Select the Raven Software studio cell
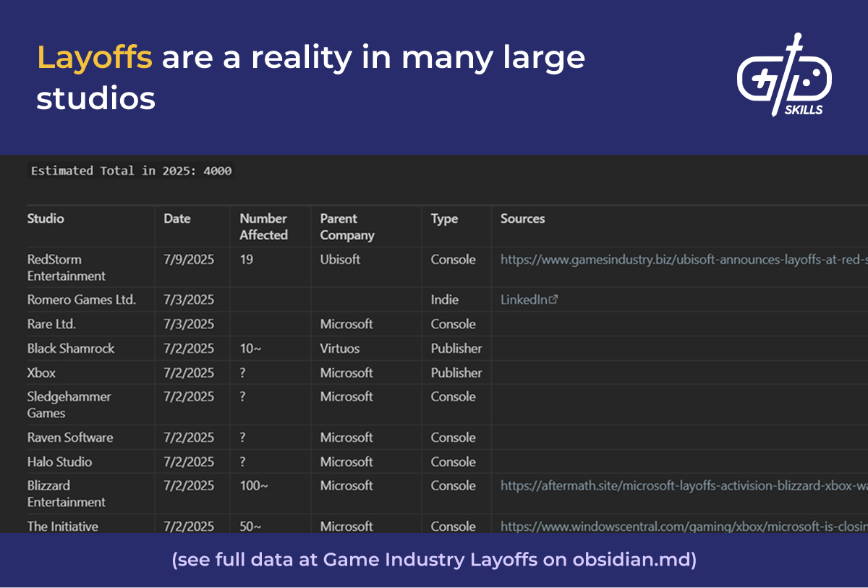Viewport: 868px width, 588px height. [x=70, y=438]
